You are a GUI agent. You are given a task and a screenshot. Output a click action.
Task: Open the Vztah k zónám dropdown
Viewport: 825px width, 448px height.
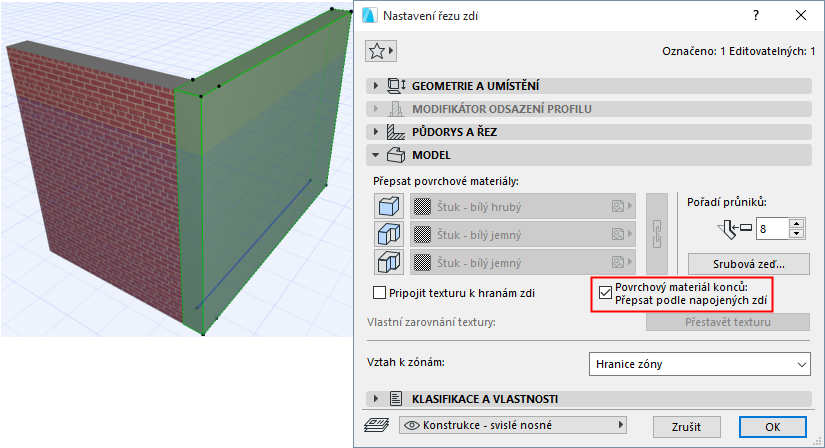click(x=699, y=364)
